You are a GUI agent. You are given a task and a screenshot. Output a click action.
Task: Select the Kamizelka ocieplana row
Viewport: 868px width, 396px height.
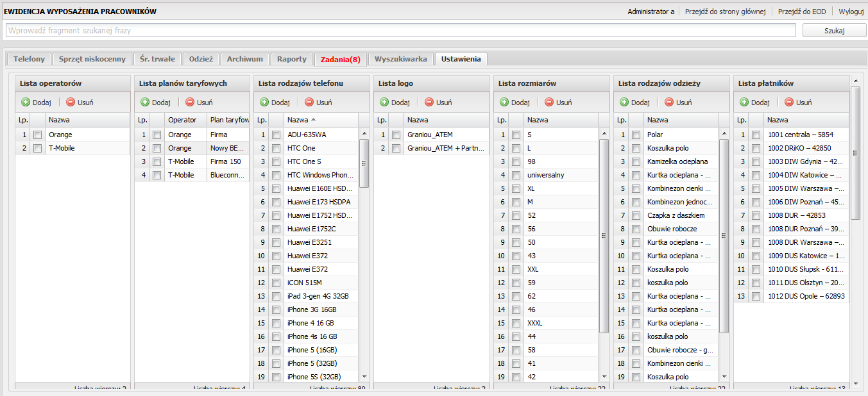pyautogui.click(x=666, y=161)
